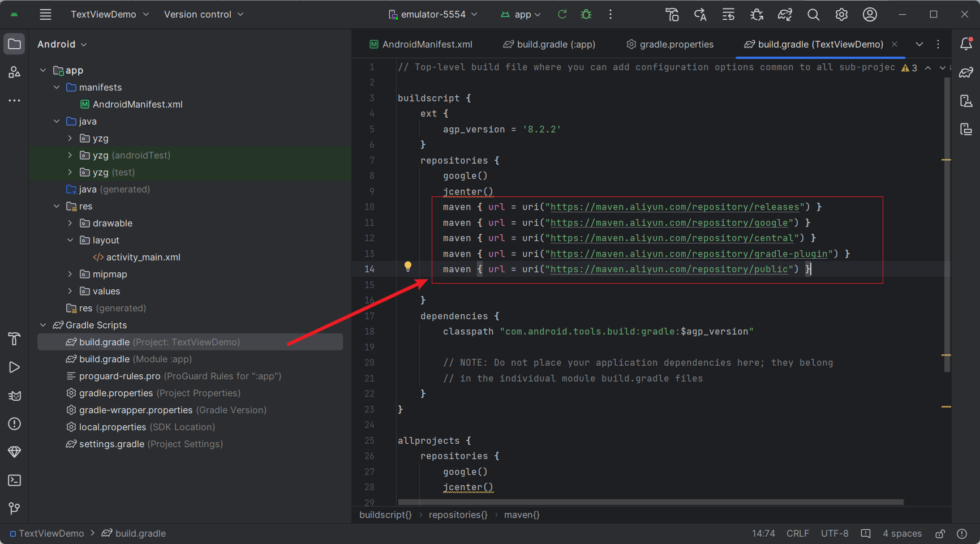Open the Resource Manager tool window
The height and width of the screenshot is (544, 980).
(x=15, y=72)
